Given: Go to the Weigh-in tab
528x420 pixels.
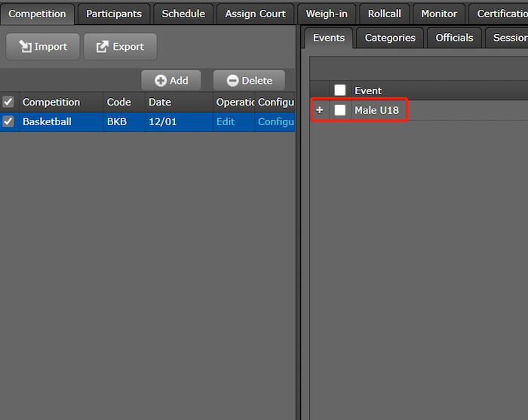Looking at the screenshot, I should coord(327,14).
